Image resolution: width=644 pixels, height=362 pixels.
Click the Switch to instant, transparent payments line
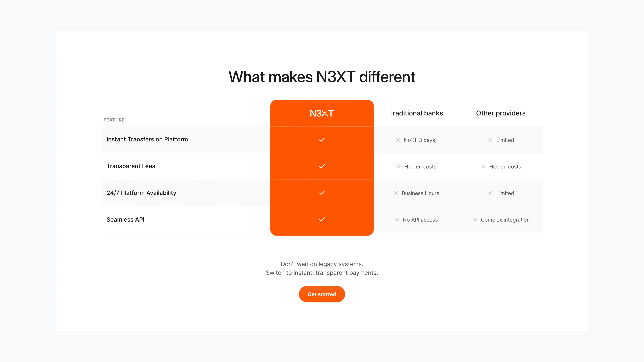click(x=322, y=273)
